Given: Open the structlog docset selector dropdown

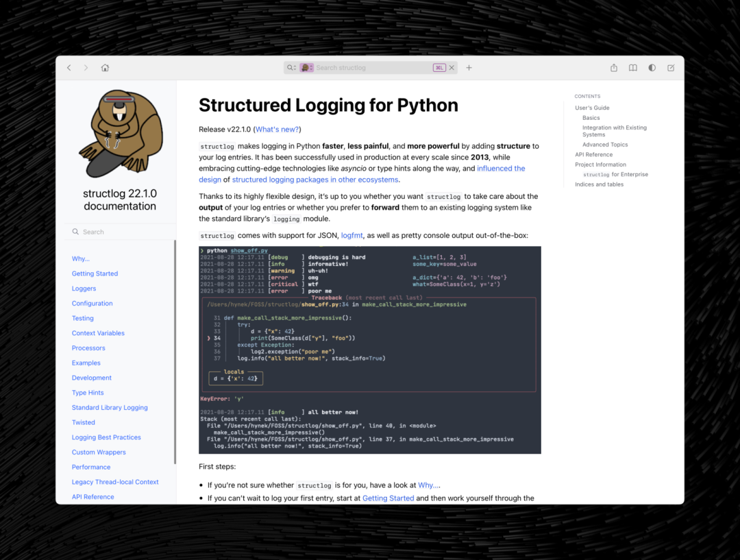Looking at the screenshot, I should pyautogui.click(x=307, y=68).
